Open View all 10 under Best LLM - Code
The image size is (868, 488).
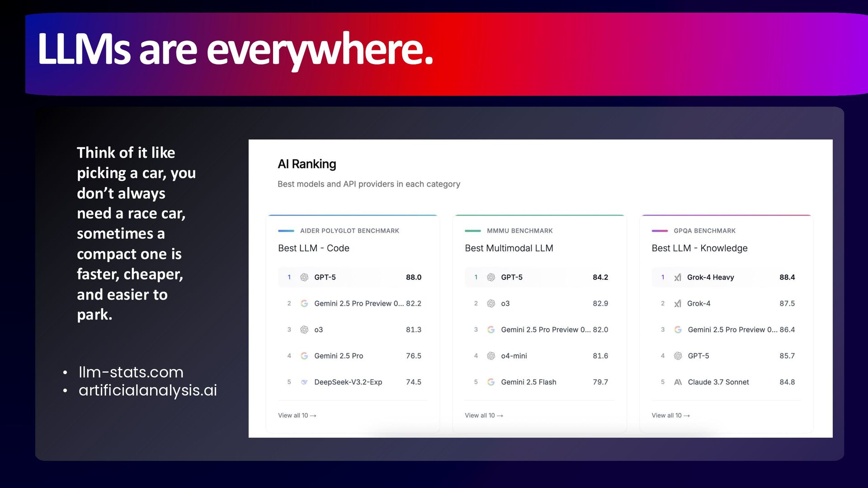click(297, 416)
